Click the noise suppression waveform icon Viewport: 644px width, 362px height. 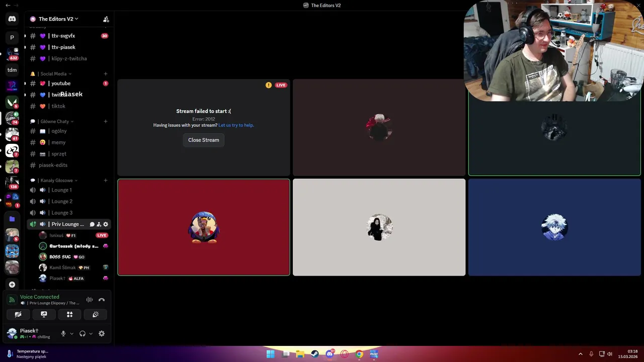(x=90, y=300)
